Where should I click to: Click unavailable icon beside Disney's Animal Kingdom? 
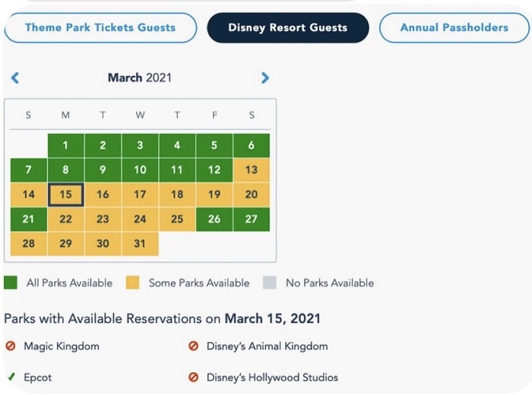point(193,346)
